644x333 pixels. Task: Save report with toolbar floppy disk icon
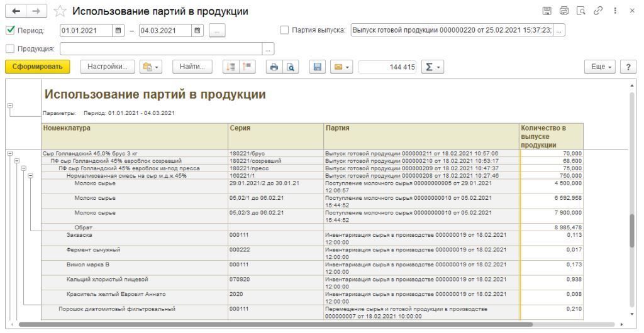click(317, 67)
